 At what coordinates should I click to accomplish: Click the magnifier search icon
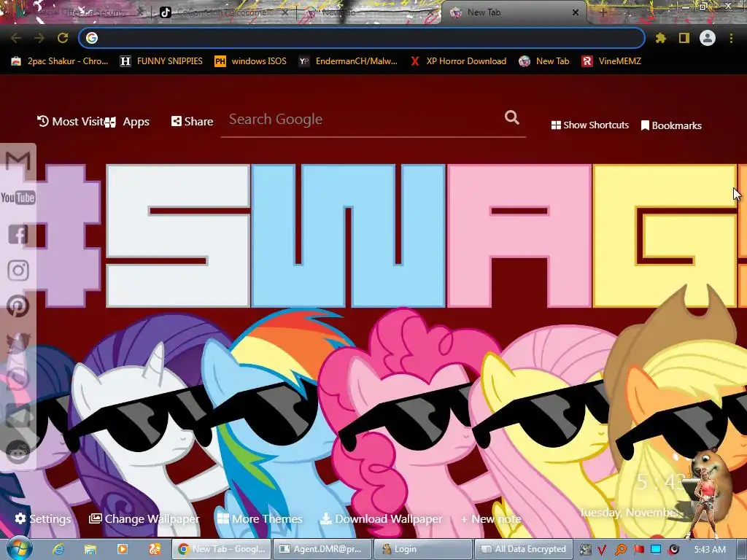pyautogui.click(x=512, y=117)
